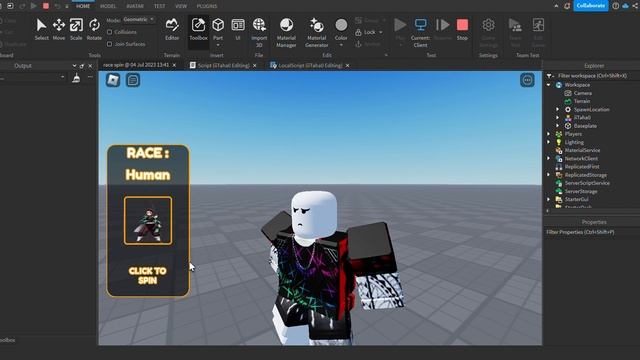Click the race character thumbnail
The height and width of the screenshot is (360, 640).
(x=148, y=221)
